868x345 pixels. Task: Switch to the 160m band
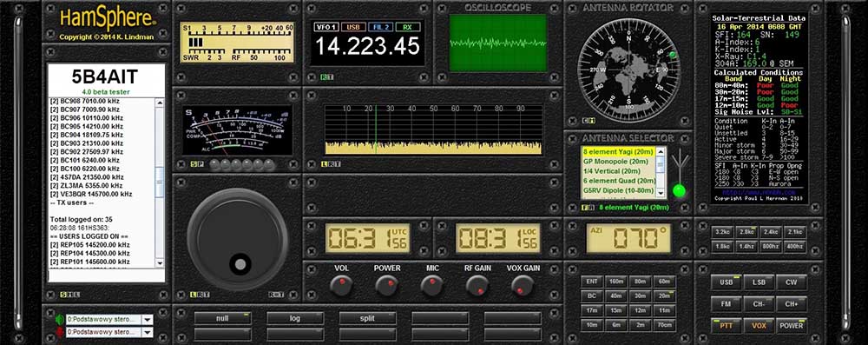616,282
